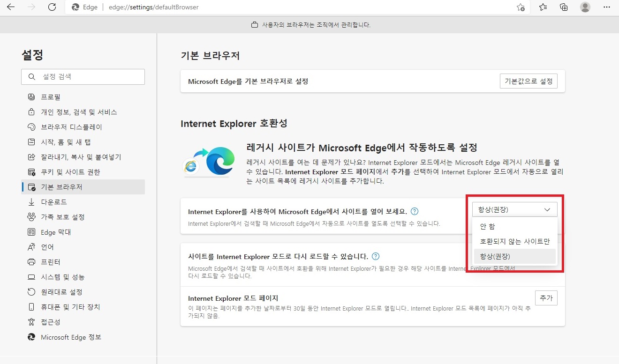
Task: Click the Internet Explorer 모드 페이지 heading
Action: 233,298
